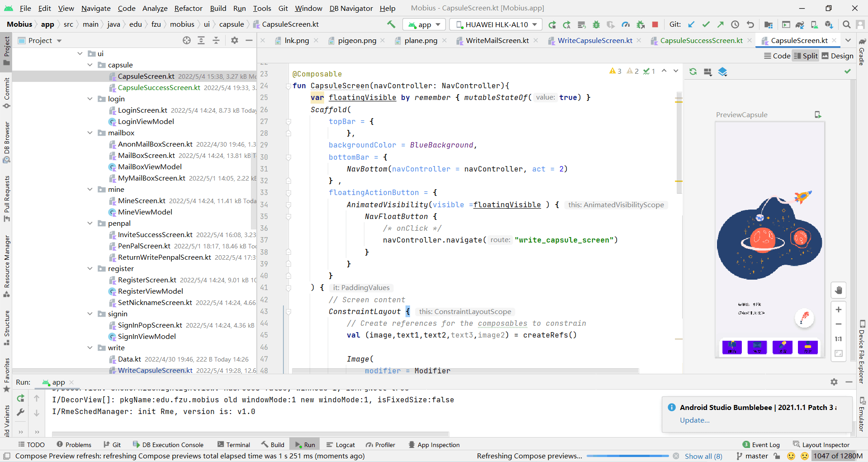Image resolution: width=868 pixels, height=462 pixels.
Task: Switch editor to Split view
Action: (x=806, y=56)
